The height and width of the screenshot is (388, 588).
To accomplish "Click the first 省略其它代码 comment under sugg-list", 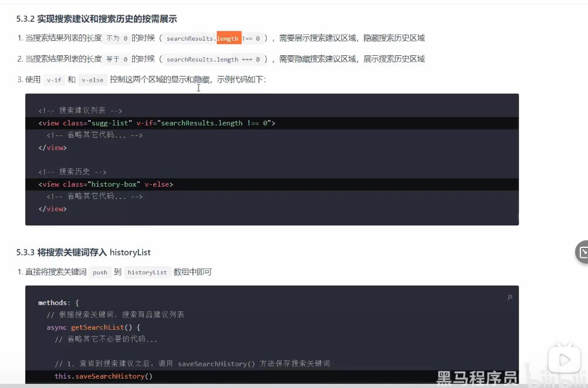I will [x=94, y=135].
